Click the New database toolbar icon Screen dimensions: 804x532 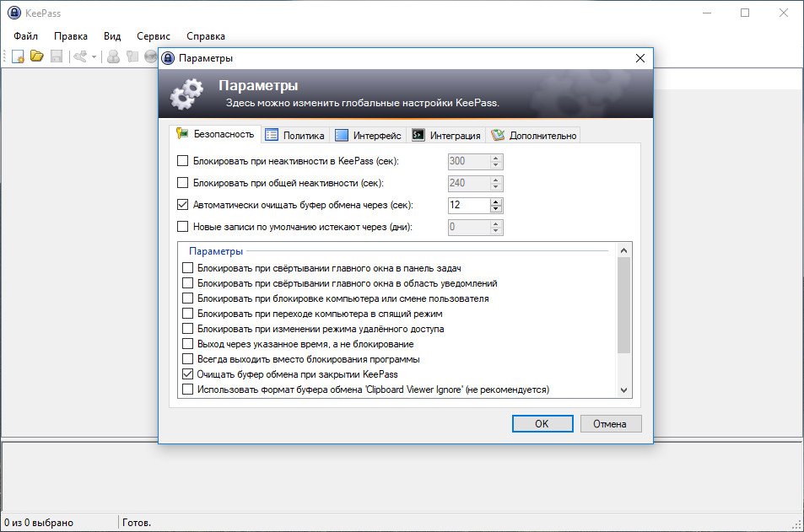click(18, 56)
